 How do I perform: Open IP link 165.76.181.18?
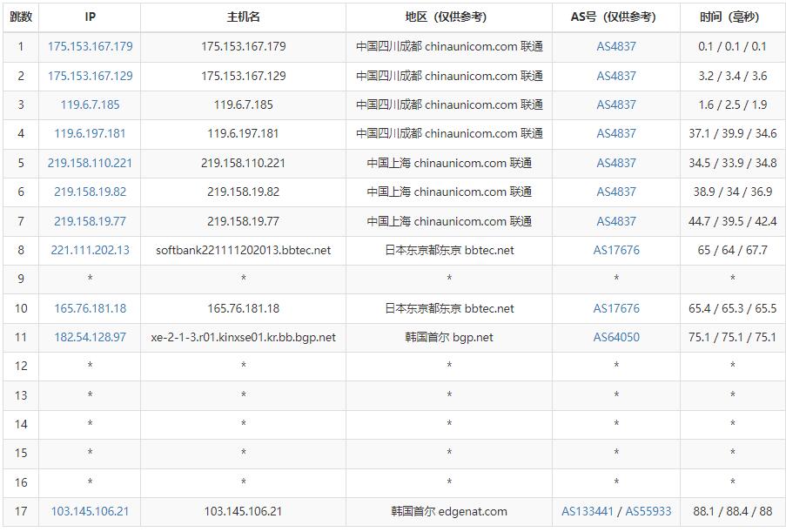(91, 308)
